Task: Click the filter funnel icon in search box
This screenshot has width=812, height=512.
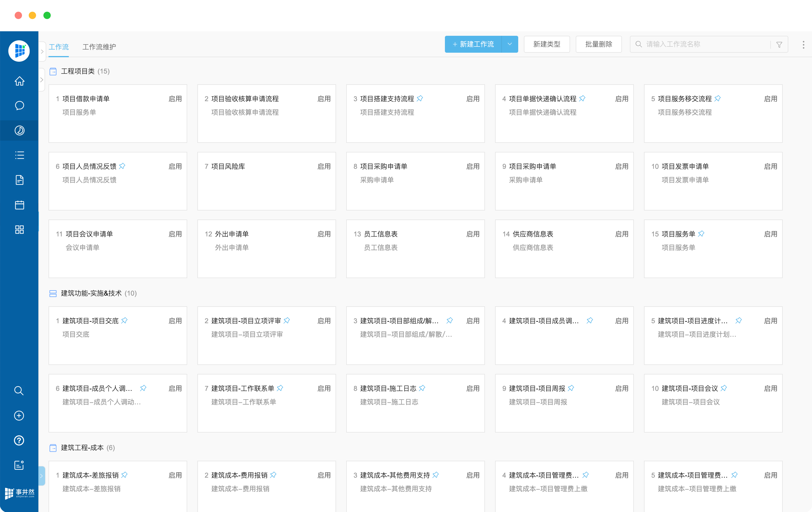Action: [779, 45]
